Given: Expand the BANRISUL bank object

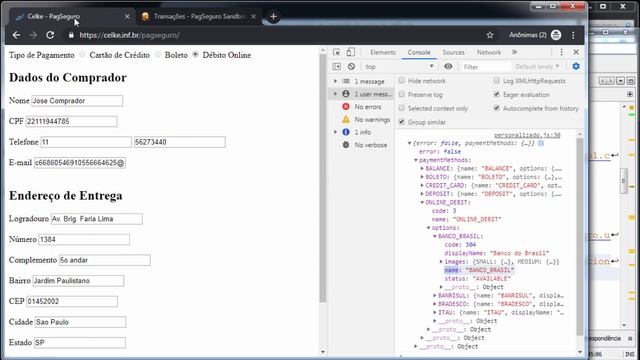Looking at the screenshot, I should (435, 296).
